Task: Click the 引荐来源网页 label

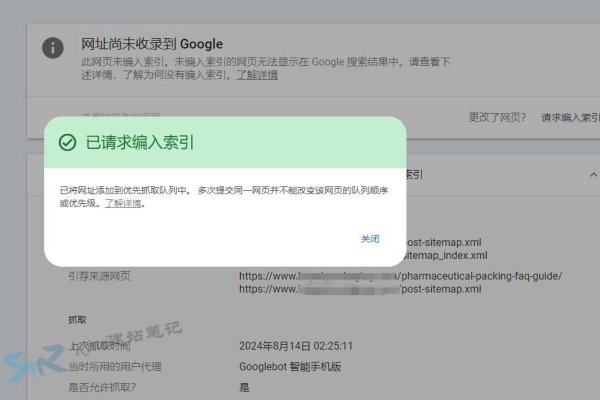Action: 99,276
